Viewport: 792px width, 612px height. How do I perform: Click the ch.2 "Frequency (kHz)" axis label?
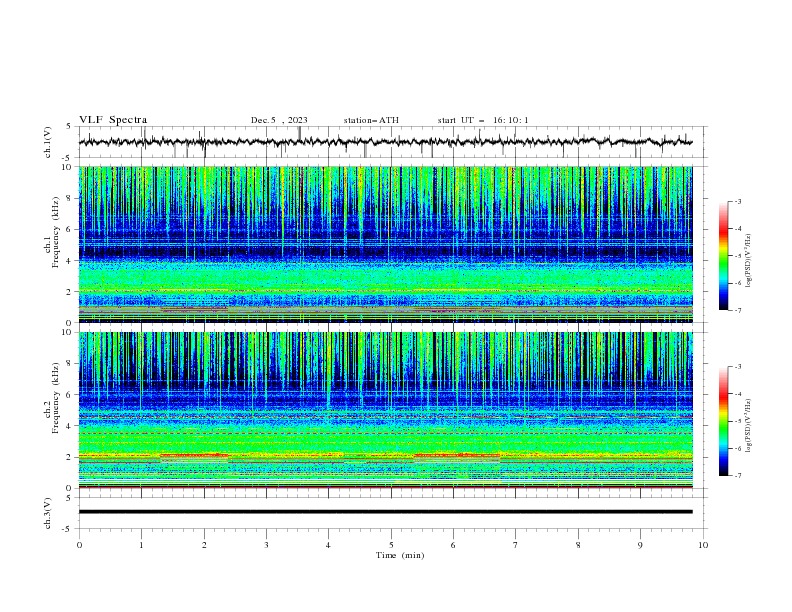(x=56, y=398)
